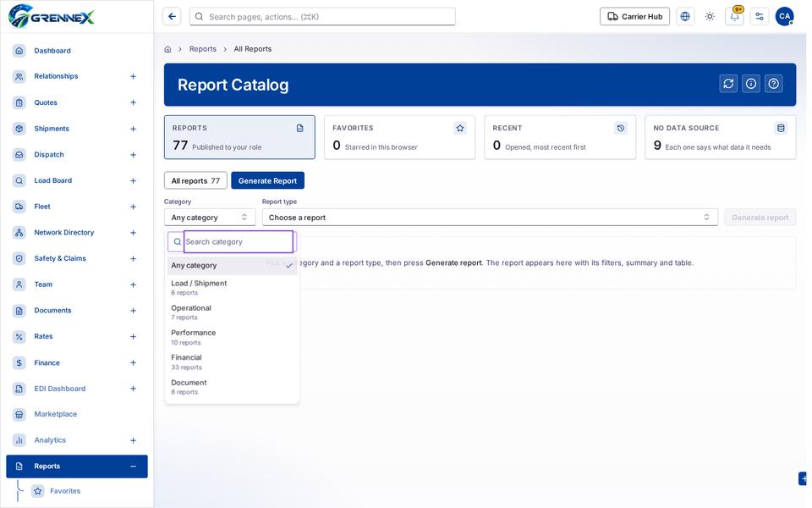Choose Operational category option
This screenshot has height=508, width=812.
[x=232, y=312]
